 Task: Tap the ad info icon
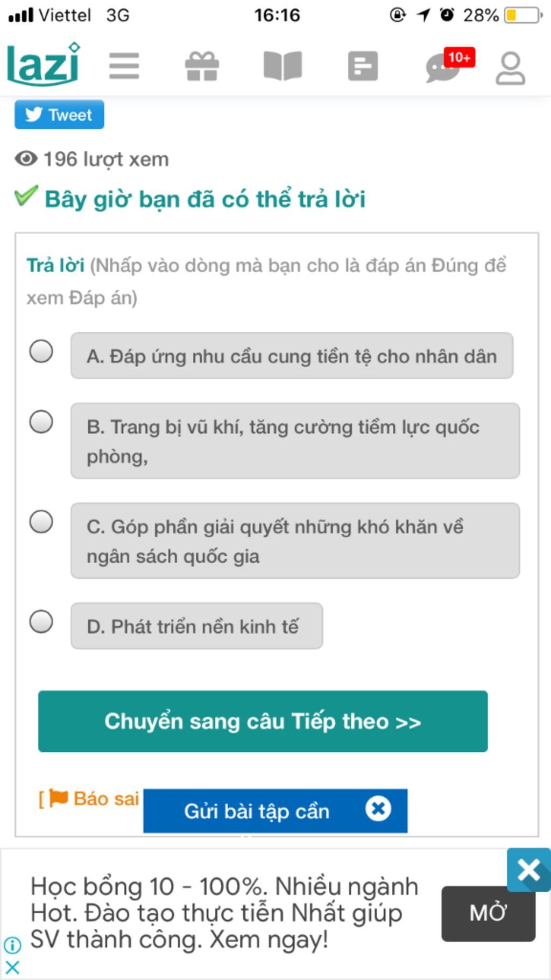point(12,944)
